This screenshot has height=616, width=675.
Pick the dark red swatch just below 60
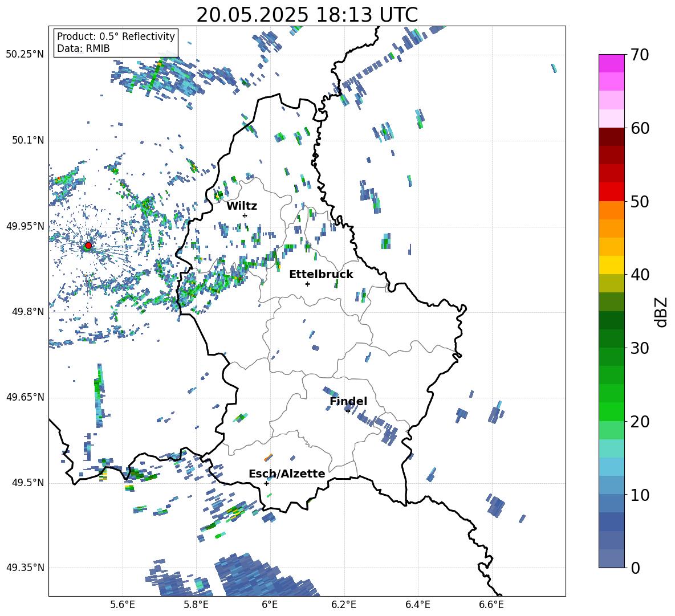point(612,137)
